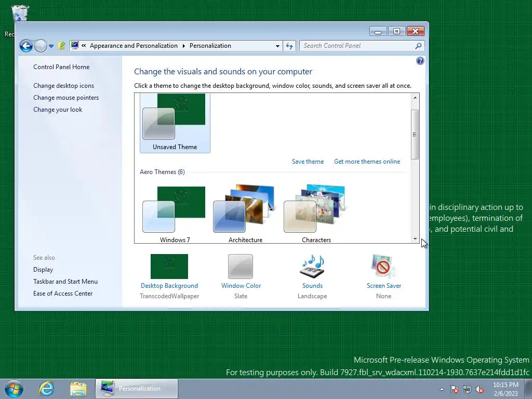Open Change your look link
The image size is (532, 399).
tap(58, 109)
